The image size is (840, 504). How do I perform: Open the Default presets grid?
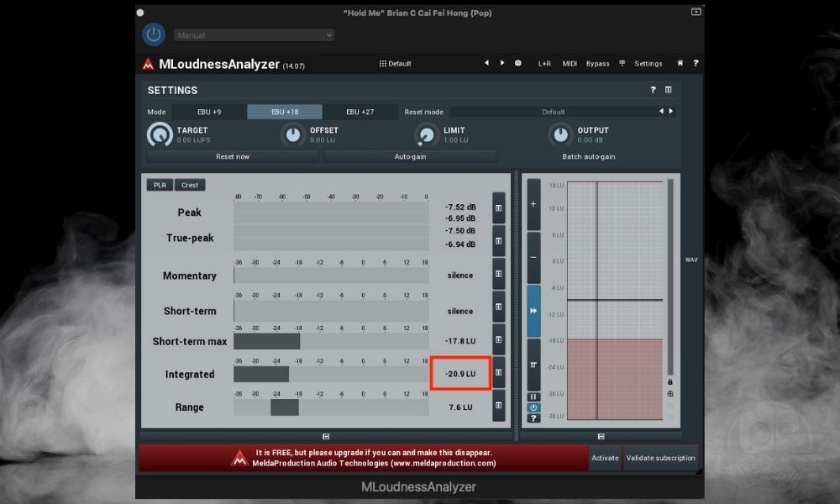(396, 64)
